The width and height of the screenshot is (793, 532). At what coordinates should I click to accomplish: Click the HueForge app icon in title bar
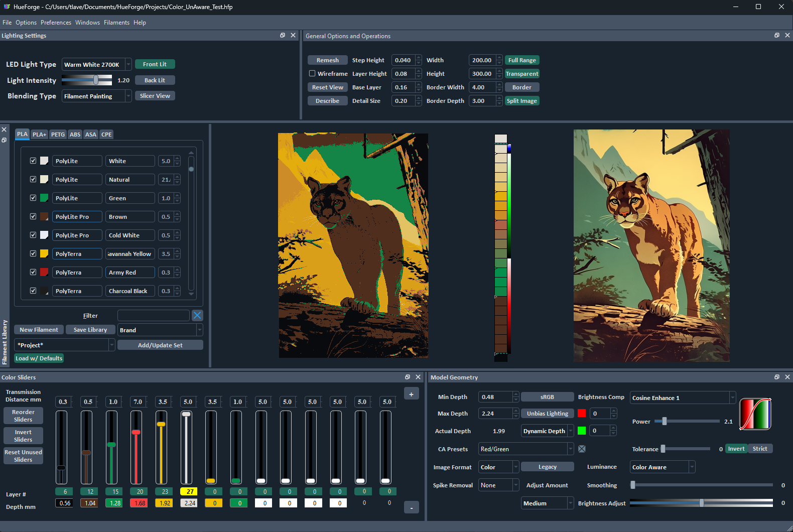pyautogui.click(x=7, y=7)
